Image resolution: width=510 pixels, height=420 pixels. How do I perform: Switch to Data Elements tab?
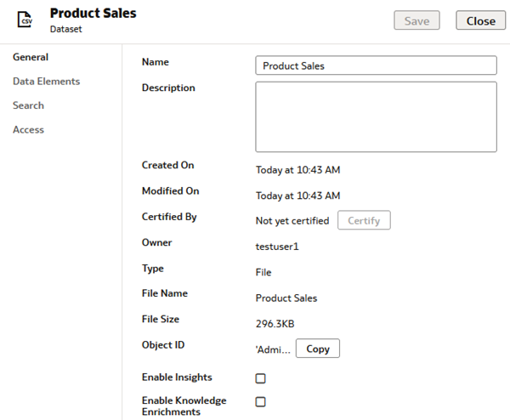pyautogui.click(x=46, y=82)
